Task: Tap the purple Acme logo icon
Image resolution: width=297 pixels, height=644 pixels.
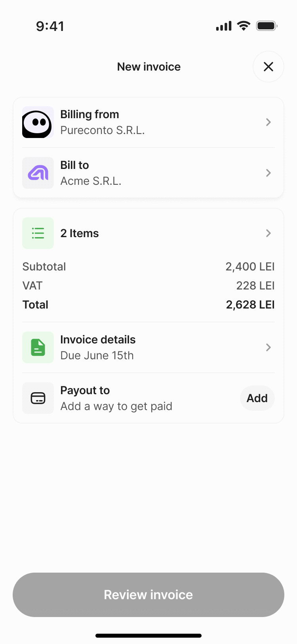Action: pyautogui.click(x=38, y=173)
